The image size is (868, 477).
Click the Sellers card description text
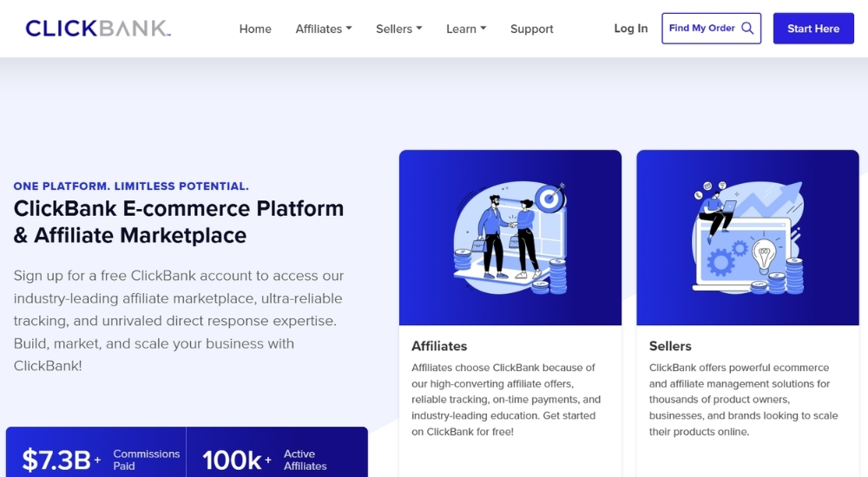(x=744, y=400)
